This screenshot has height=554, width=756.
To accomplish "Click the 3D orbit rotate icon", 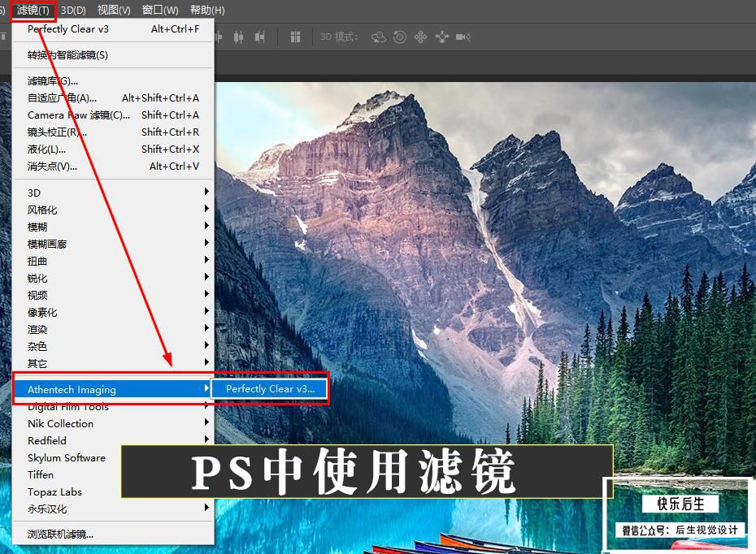I will (379, 37).
